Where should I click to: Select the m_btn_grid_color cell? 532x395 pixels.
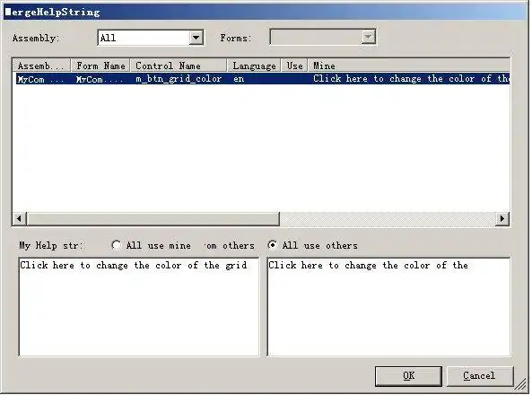(179, 79)
